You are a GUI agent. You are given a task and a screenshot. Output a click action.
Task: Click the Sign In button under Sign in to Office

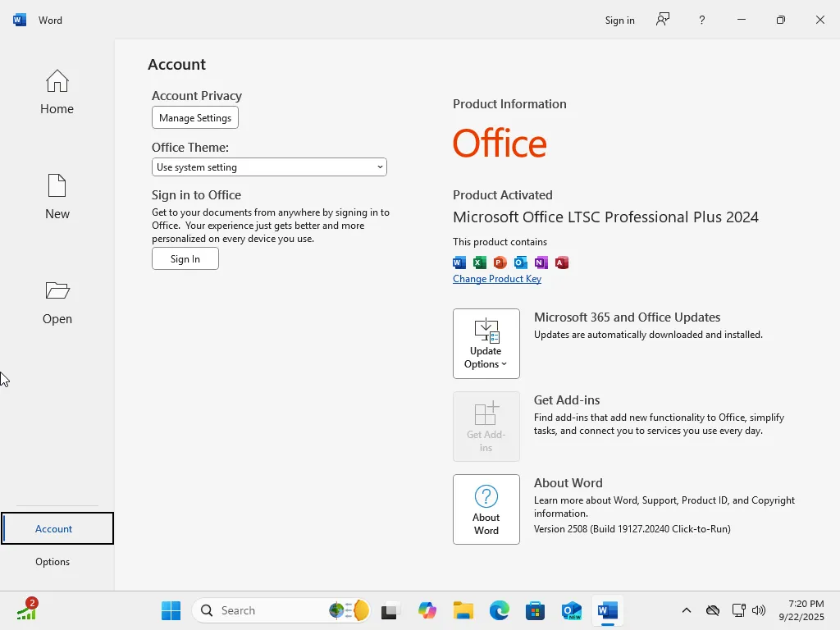tap(185, 258)
